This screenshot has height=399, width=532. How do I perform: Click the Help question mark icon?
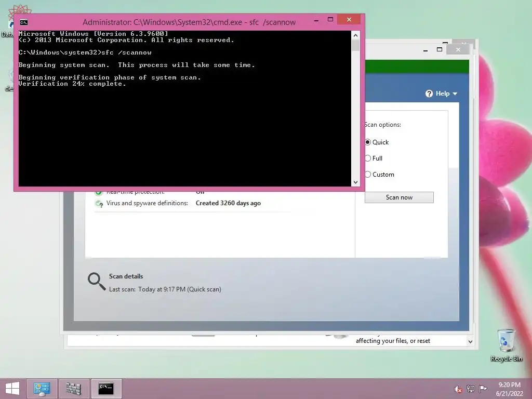[429, 94]
